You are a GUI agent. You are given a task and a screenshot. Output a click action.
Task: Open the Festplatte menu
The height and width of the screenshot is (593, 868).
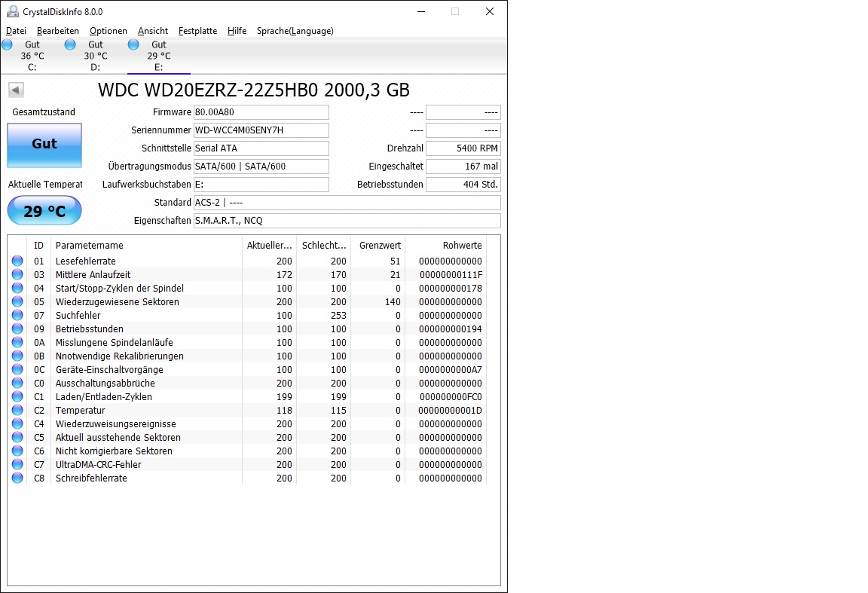(197, 31)
